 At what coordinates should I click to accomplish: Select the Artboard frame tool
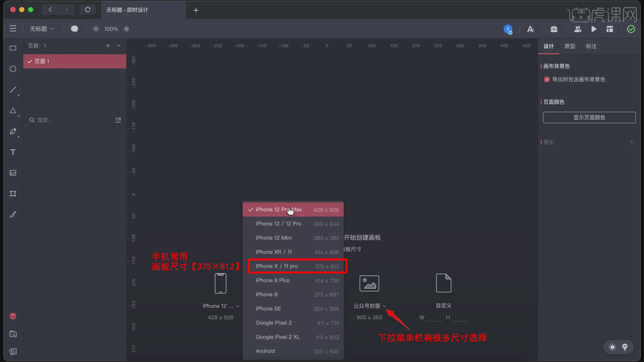[13, 194]
